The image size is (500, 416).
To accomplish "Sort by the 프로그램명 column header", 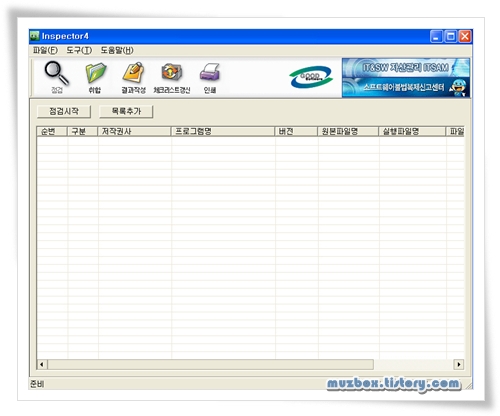I will click(x=223, y=131).
